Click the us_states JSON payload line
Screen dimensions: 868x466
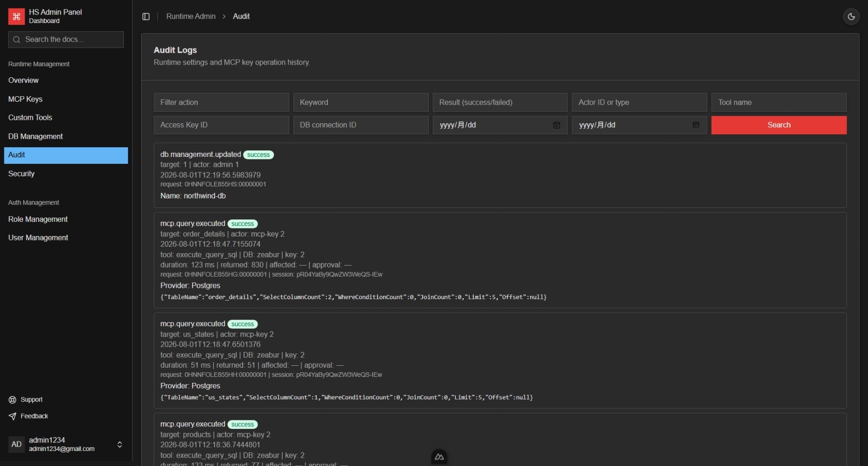pos(346,397)
